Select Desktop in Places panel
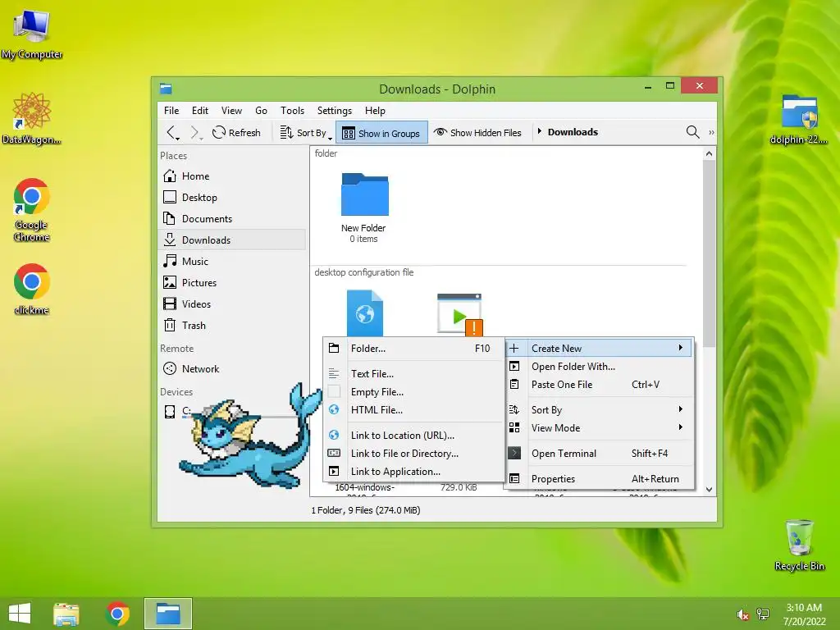Viewport: 840px width, 630px height. (x=232, y=197)
